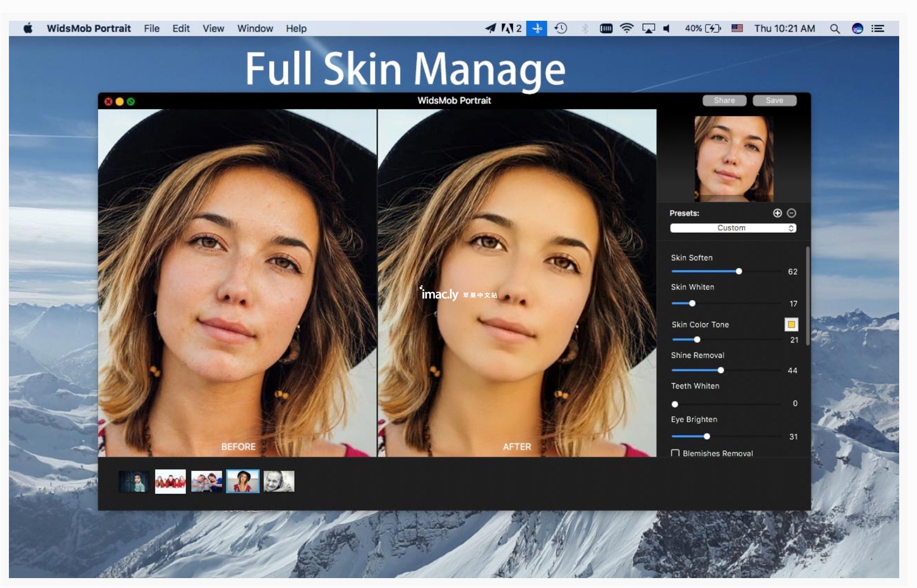Viewport: 917px width, 588px height.
Task: Open the Window menu
Action: tap(255, 28)
